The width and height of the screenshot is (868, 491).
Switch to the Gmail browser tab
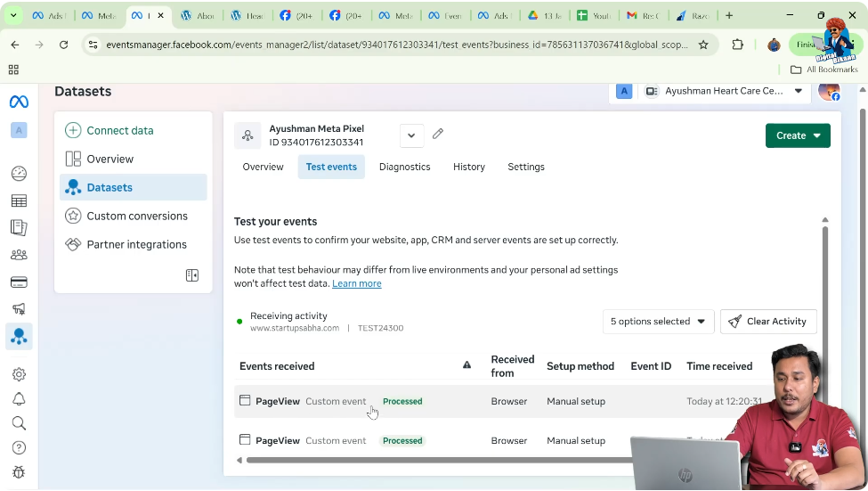pyautogui.click(x=643, y=15)
